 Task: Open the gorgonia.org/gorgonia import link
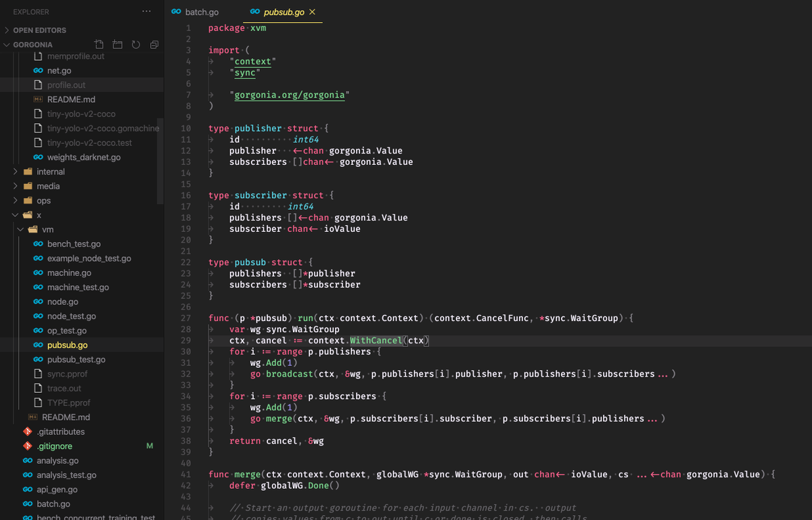click(290, 95)
